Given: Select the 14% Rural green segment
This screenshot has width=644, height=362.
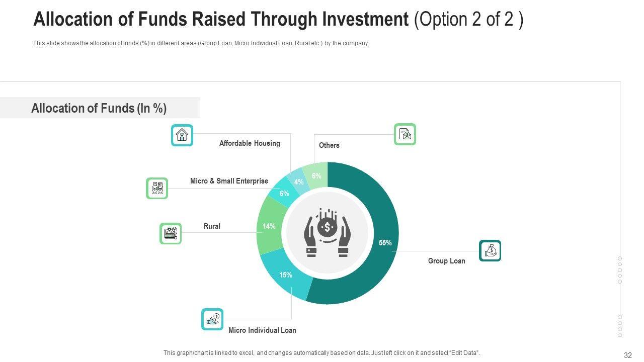Looking at the screenshot, I should [269, 226].
